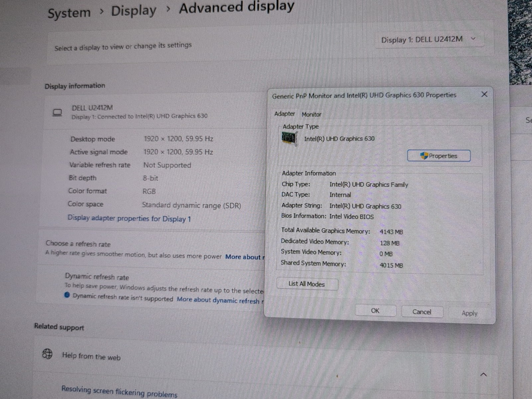Cancel the adapter properties dialog
The image size is (532, 399).
422,312
